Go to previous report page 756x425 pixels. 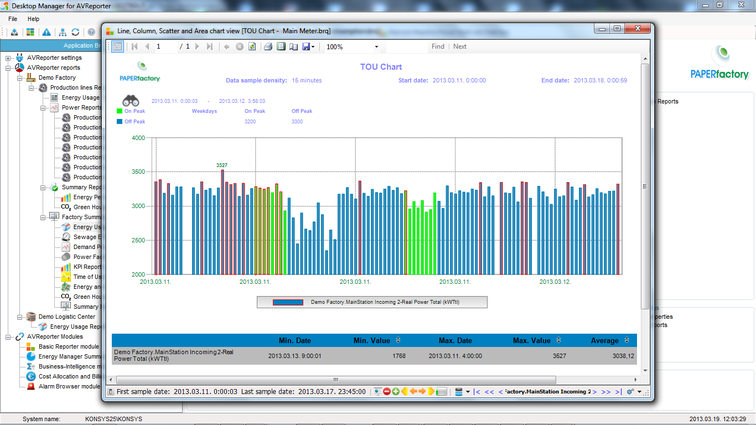[147, 47]
